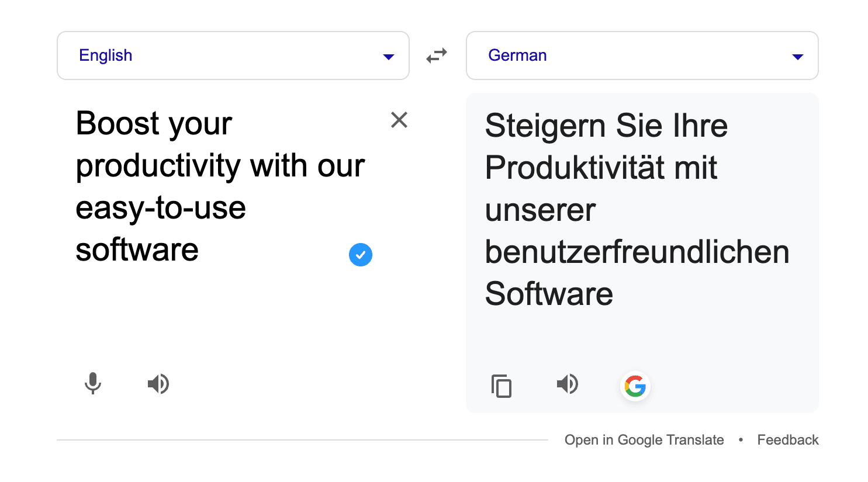868x482 pixels.
Task: Listen to the English source text
Action: point(158,384)
